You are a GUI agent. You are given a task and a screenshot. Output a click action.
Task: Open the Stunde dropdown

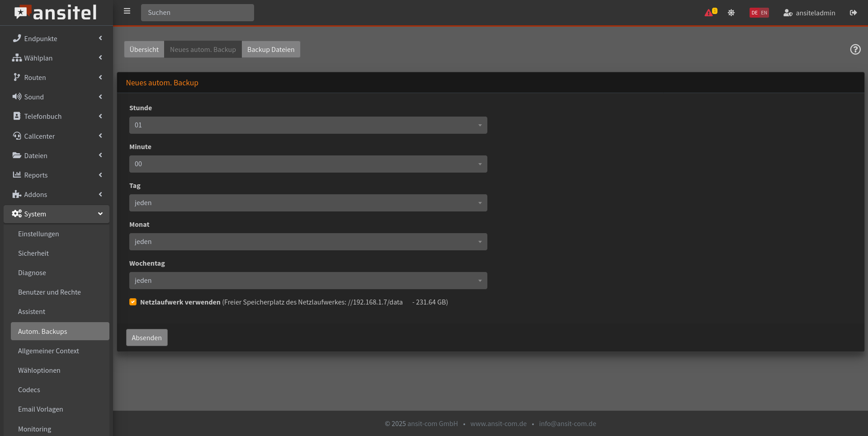308,125
